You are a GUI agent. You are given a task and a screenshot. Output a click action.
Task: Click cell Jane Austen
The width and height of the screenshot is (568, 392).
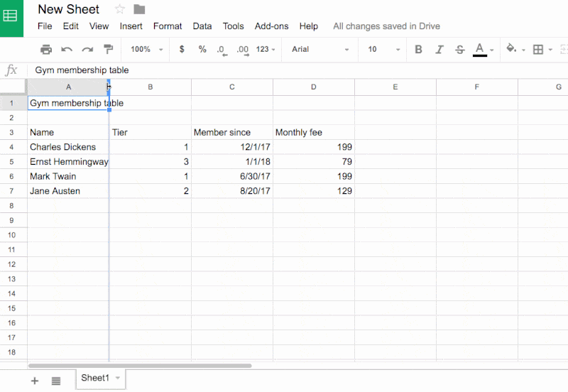(68, 191)
